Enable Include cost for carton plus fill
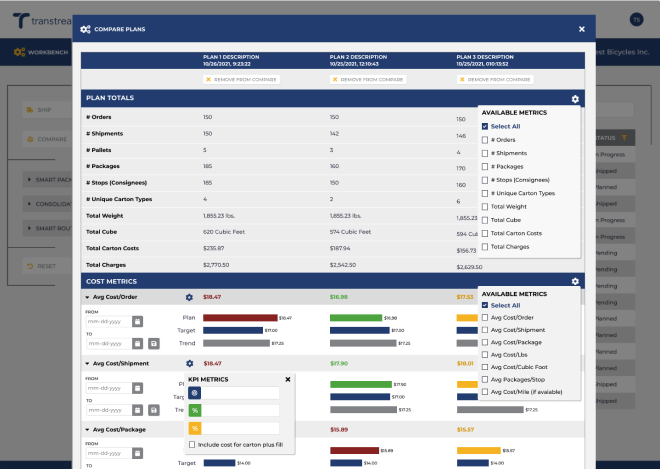The width and height of the screenshot is (660, 469). click(192, 444)
